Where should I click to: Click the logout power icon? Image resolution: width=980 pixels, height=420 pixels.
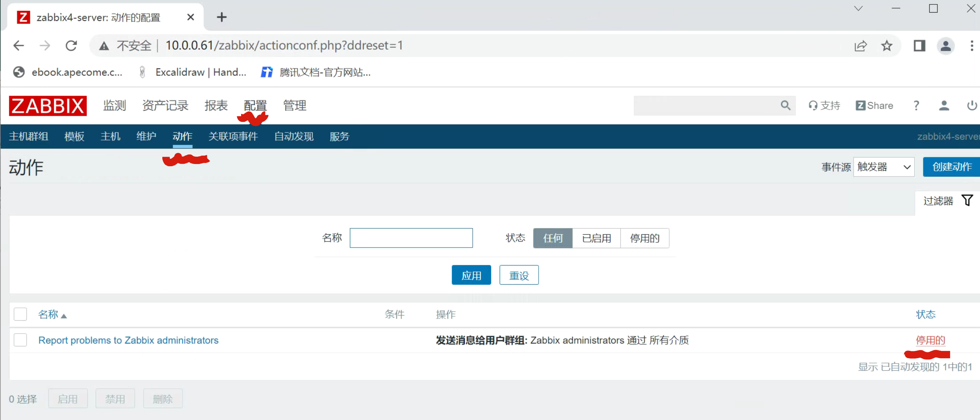(x=971, y=105)
